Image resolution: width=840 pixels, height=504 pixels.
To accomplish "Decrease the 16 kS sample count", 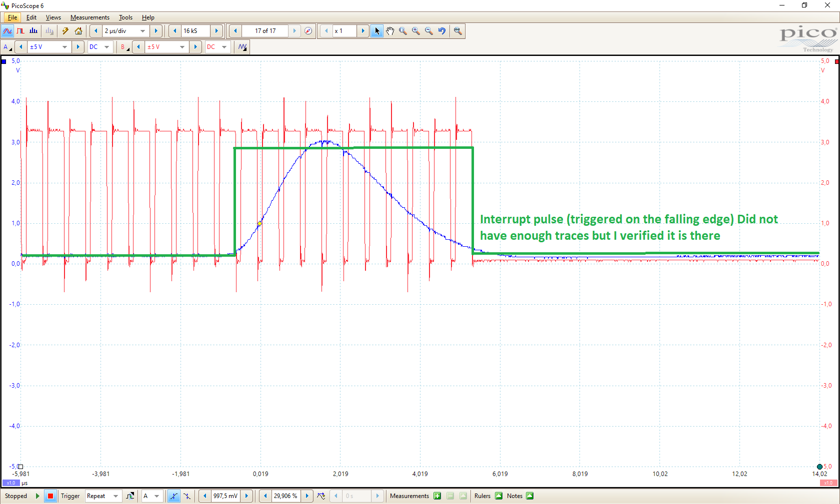I will coord(174,31).
